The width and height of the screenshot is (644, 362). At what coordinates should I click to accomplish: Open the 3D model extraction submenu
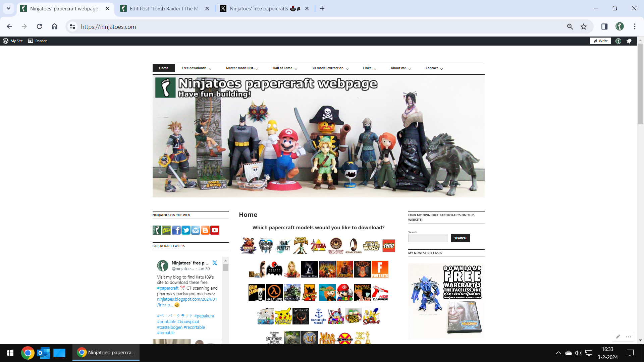[x=330, y=68]
